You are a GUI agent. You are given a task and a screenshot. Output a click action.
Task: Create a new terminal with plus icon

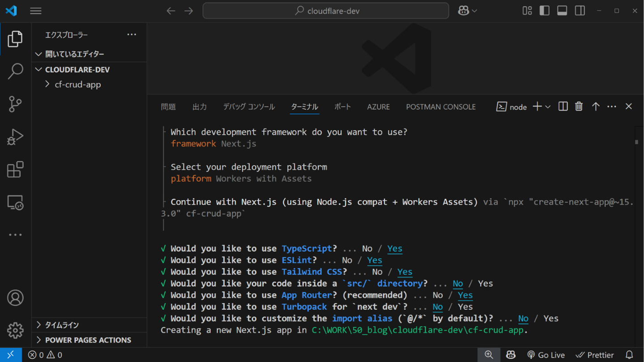click(537, 107)
